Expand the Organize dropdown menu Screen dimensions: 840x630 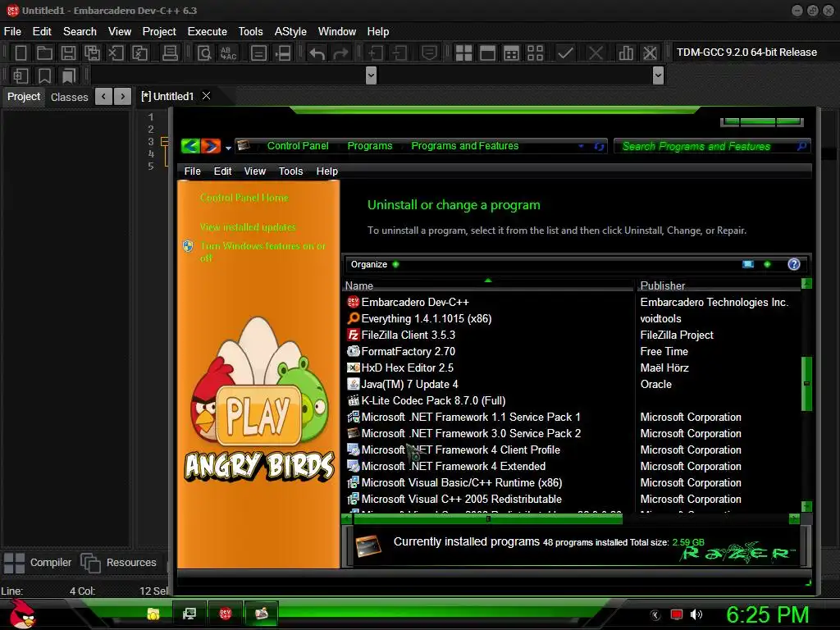point(374,264)
